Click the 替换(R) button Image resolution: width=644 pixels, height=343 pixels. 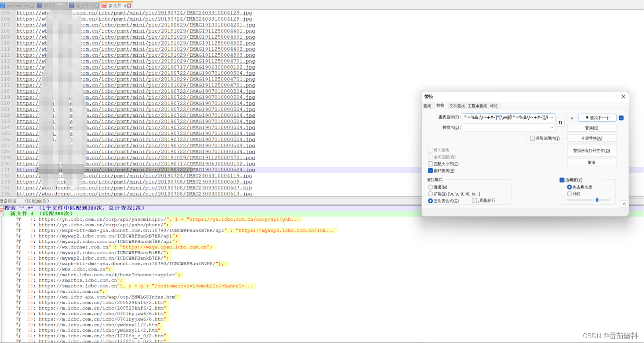pos(591,128)
